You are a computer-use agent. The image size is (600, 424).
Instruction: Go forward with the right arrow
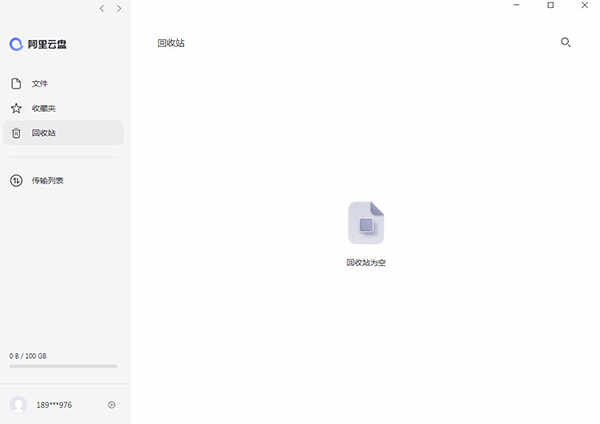(119, 8)
